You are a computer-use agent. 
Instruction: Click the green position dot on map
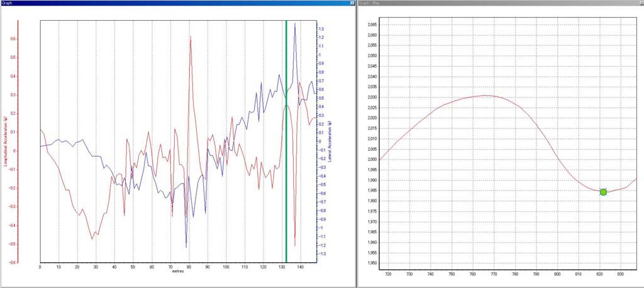pos(603,192)
